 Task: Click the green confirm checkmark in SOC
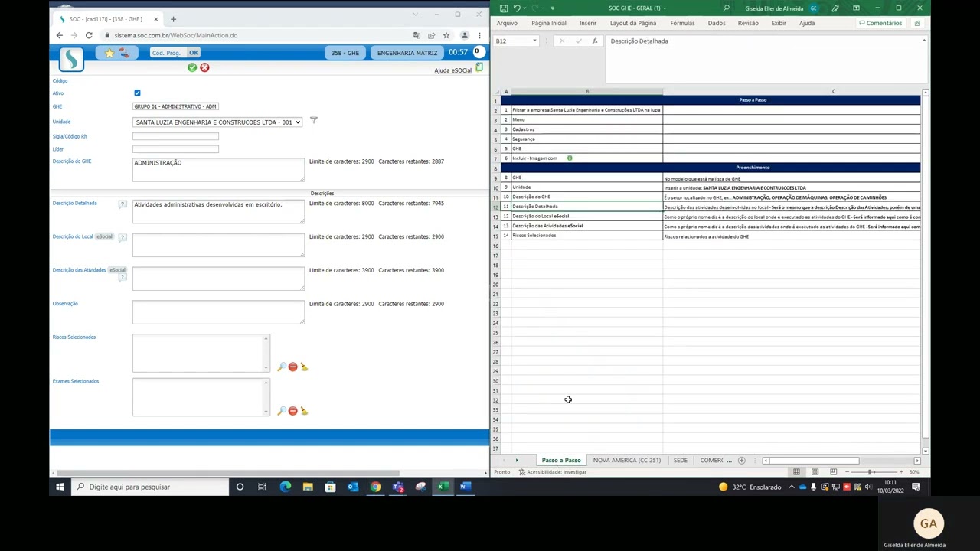(x=192, y=67)
